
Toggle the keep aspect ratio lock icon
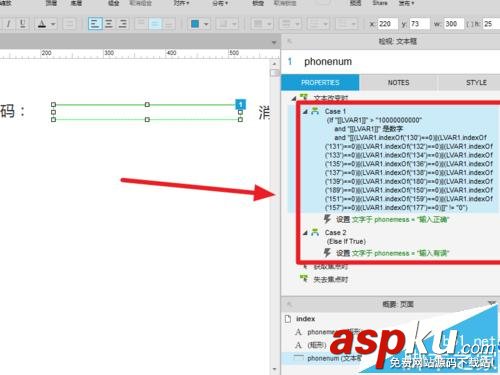click(x=469, y=24)
